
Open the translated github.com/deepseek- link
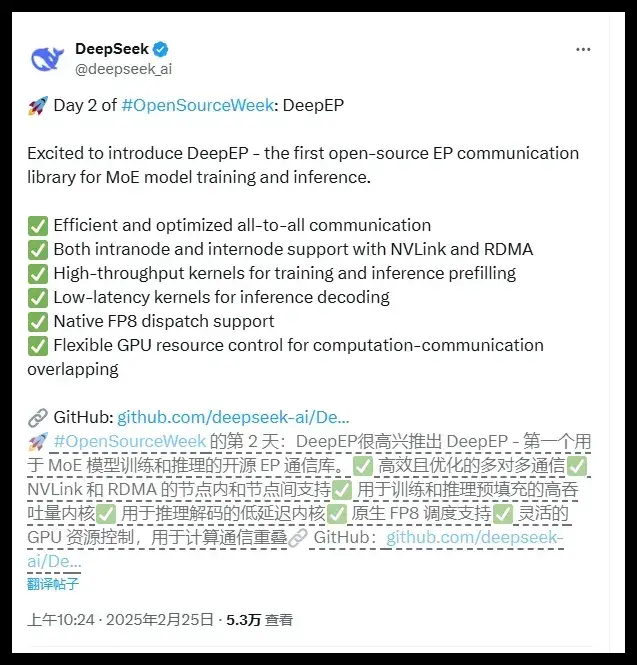[x=475, y=537]
